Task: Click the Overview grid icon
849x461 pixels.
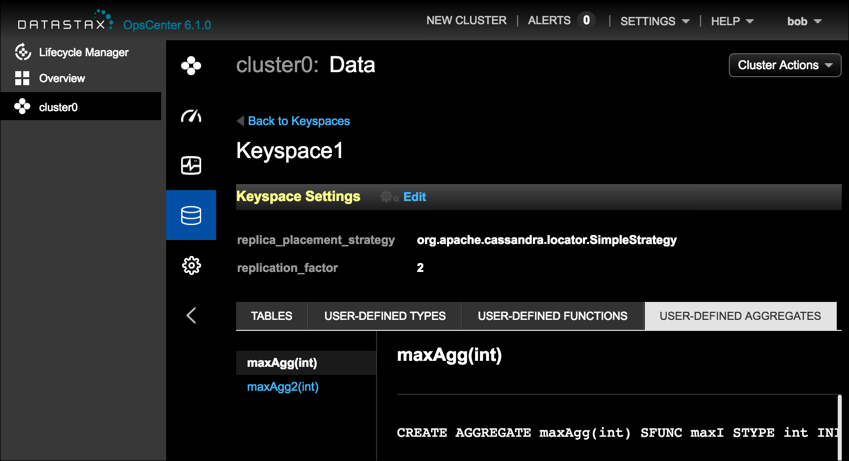Action: pos(22,78)
